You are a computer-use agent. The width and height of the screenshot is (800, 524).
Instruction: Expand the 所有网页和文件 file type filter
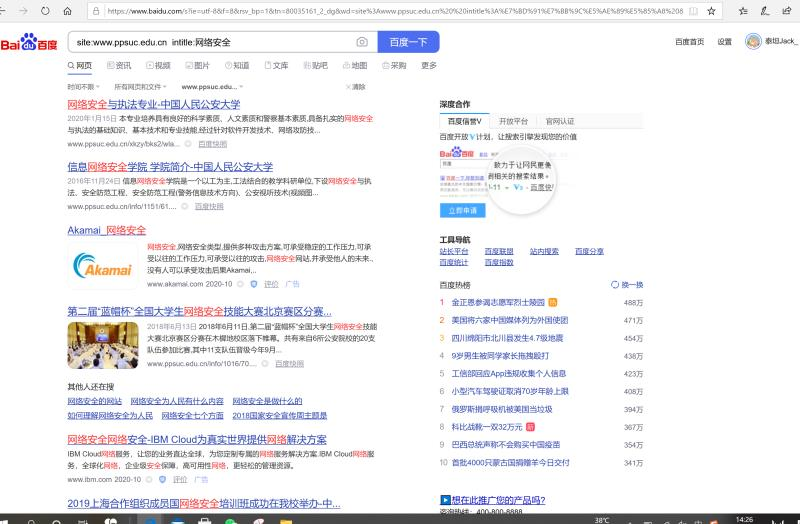tap(140, 87)
